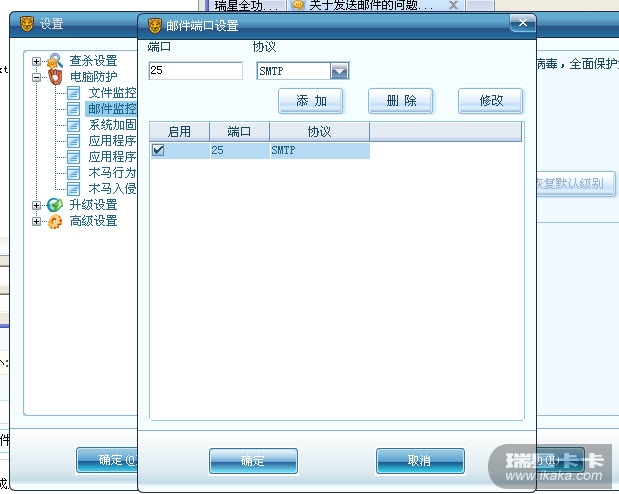Click the page icon beside 系统加固
This screenshot has width=619, height=494.
tap(73, 125)
